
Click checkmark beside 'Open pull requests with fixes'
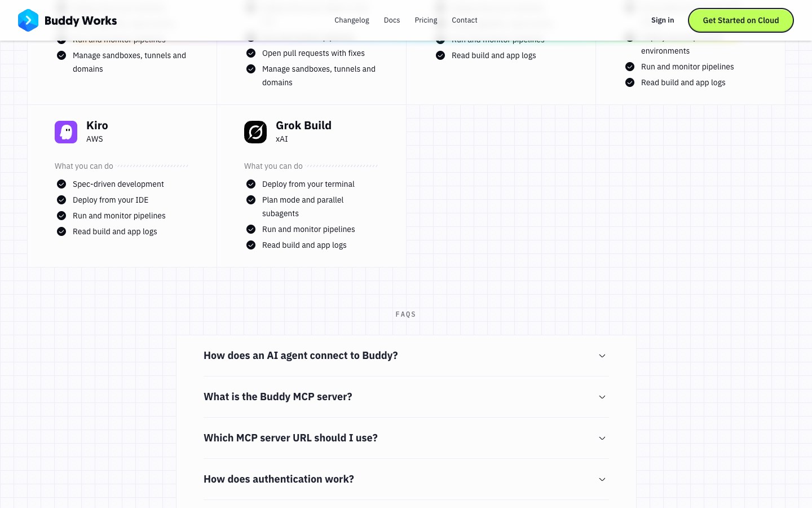point(251,53)
